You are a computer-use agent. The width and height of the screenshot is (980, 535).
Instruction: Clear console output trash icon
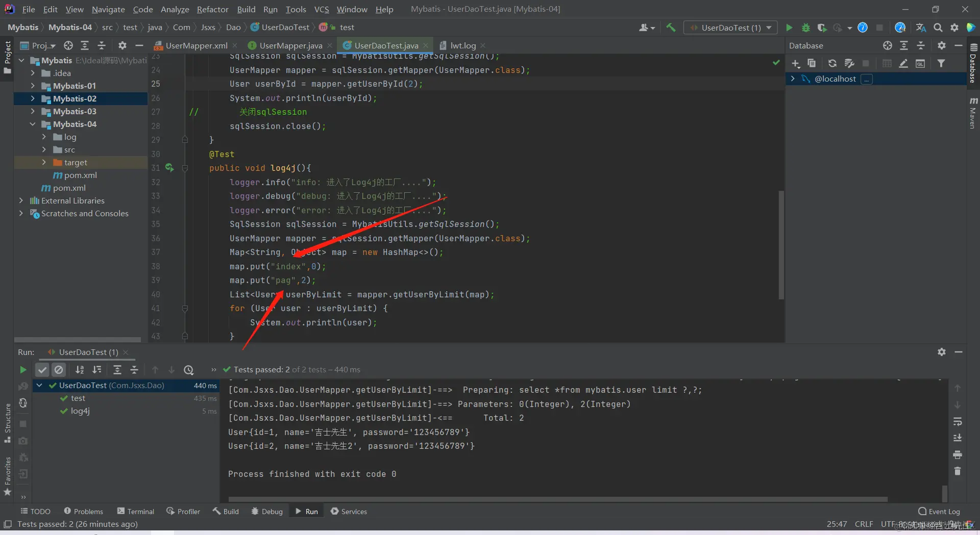coord(958,471)
